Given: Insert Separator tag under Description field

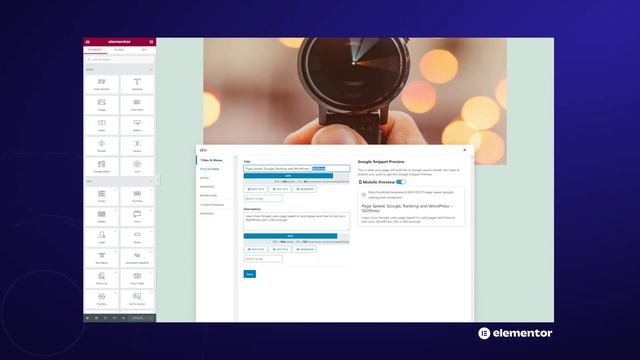Looking at the screenshot, I should (304, 249).
